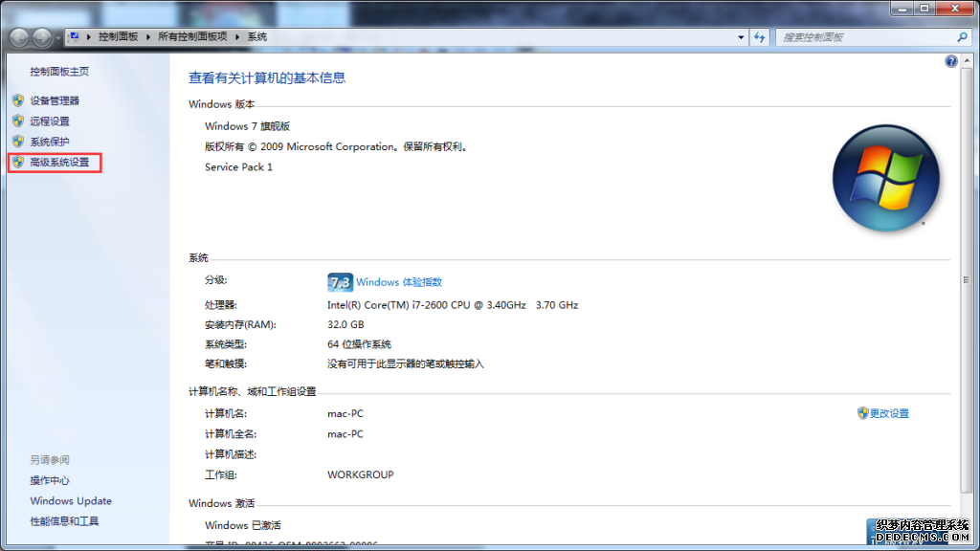Viewport: 980px width, 551px height.
Task: Open Device Manager via its sidebar icon
Action: pyautogui.click(x=18, y=99)
